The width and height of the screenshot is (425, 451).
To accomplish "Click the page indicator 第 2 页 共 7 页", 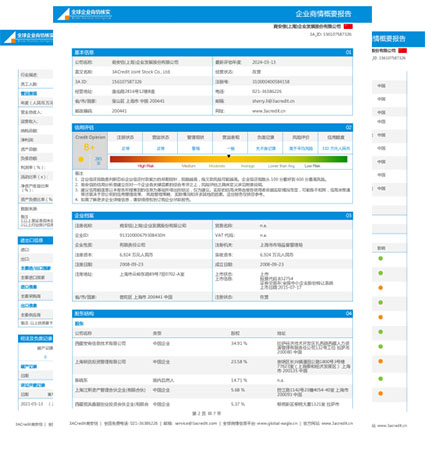I will pyautogui.click(x=207, y=413).
